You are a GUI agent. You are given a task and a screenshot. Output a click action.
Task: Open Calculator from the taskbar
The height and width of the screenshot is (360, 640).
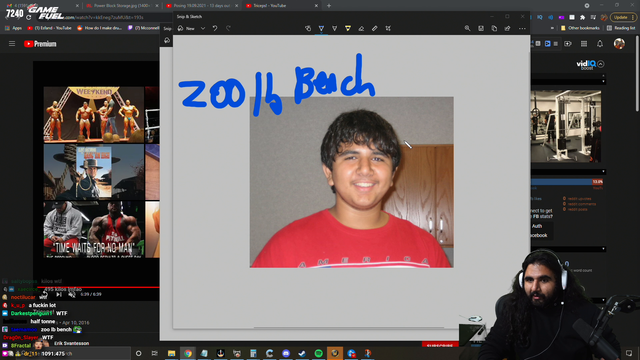[253, 353]
